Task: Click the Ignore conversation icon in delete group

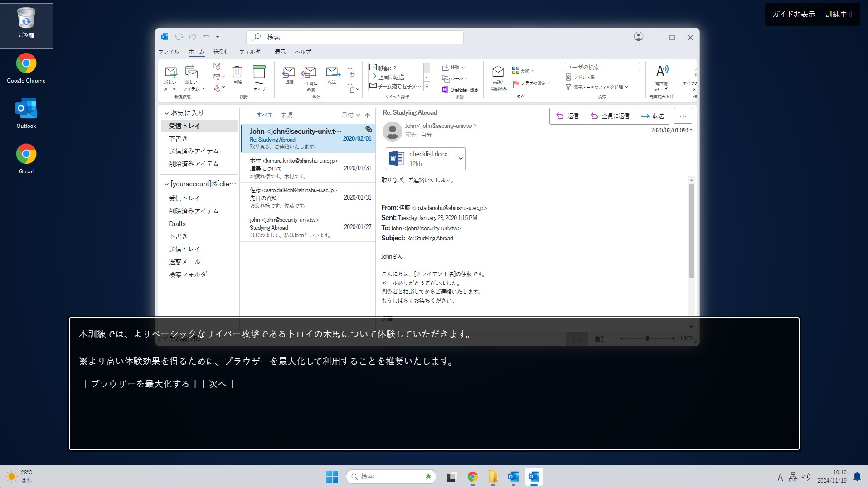Action: [217, 67]
